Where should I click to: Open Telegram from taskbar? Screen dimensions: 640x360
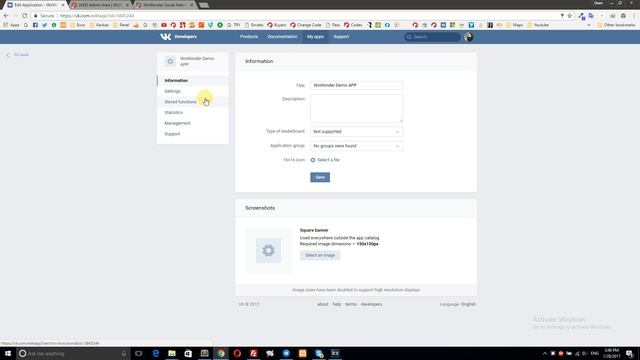[x=286, y=353]
